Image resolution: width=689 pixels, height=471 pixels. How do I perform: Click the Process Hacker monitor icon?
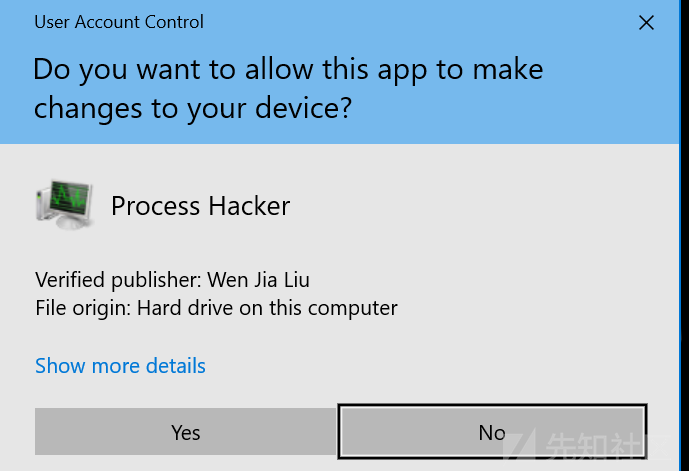pyautogui.click(x=65, y=204)
